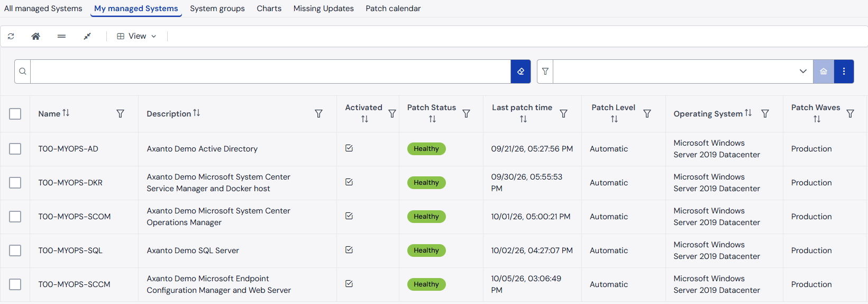Check the row checkbox for TOO-MYOPS-SCCM

click(15, 284)
